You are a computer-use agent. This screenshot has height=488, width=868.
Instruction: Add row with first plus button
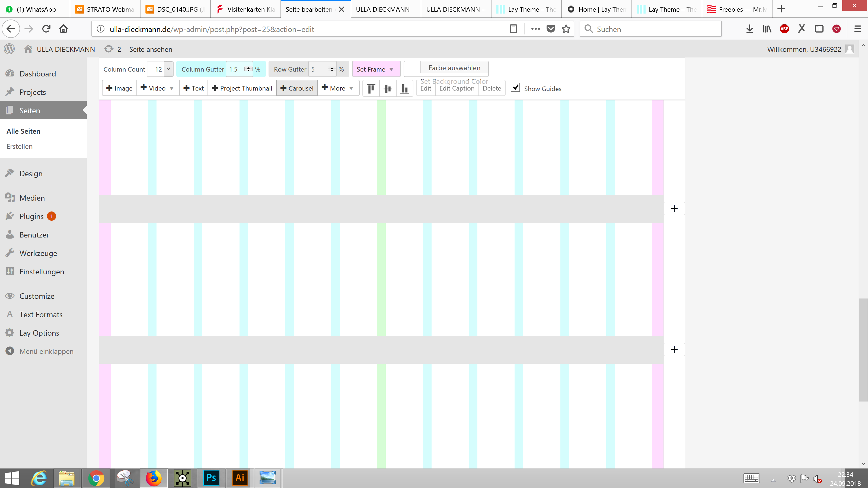pyautogui.click(x=674, y=209)
